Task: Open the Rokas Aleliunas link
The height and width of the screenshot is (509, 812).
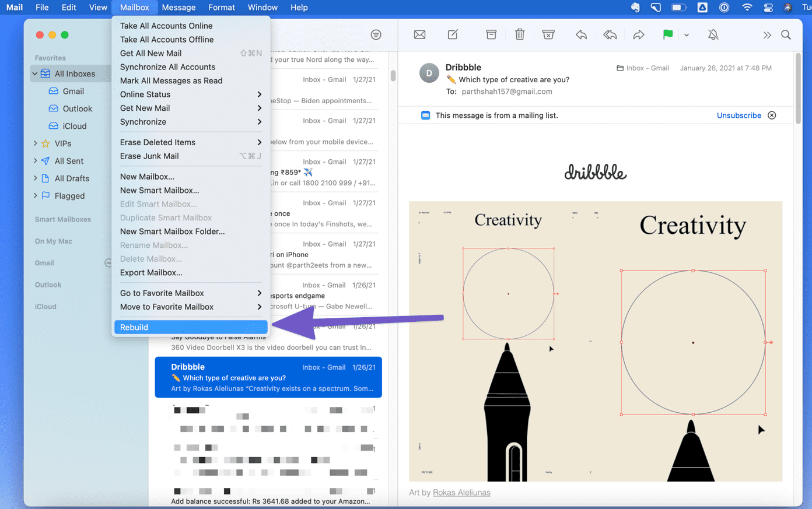Action: click(x=461, y=493)
